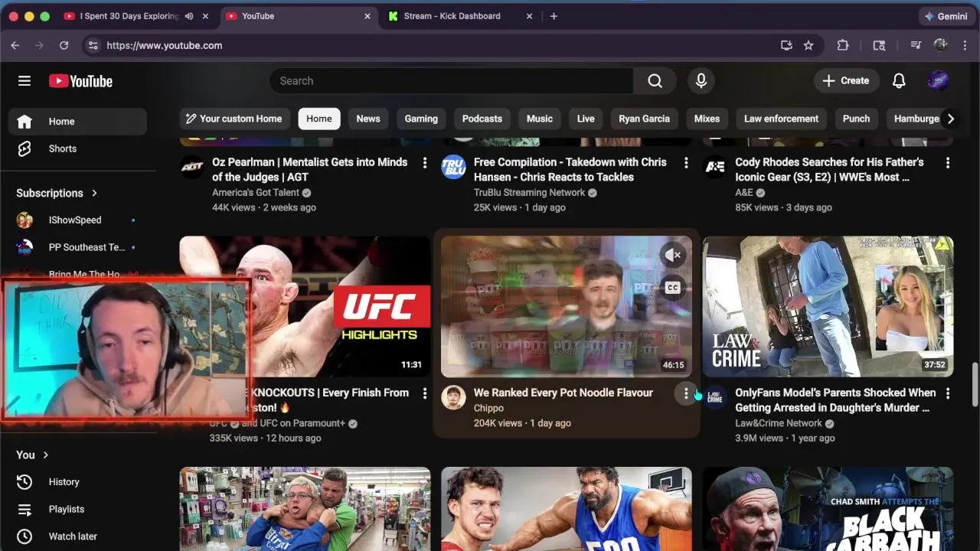This screenshot has height=551, width=980.
Task: Select the Music filter chip
Action: pos(540,119)
